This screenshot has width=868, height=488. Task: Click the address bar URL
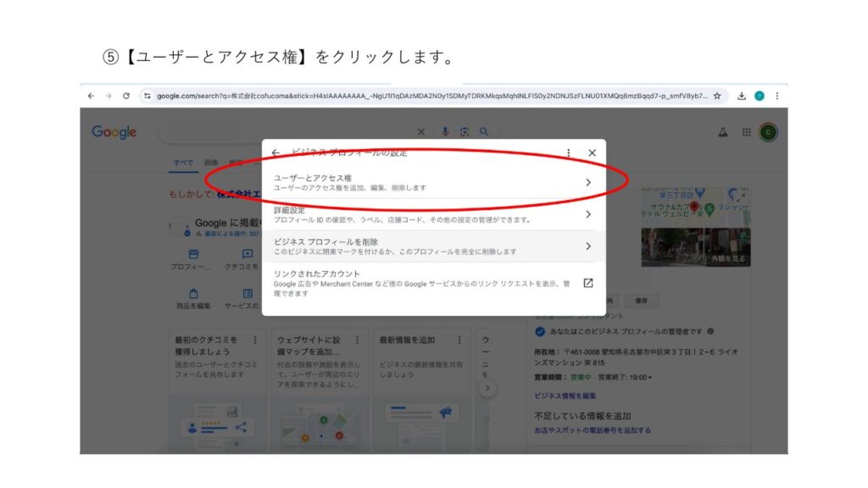point(431,96)
